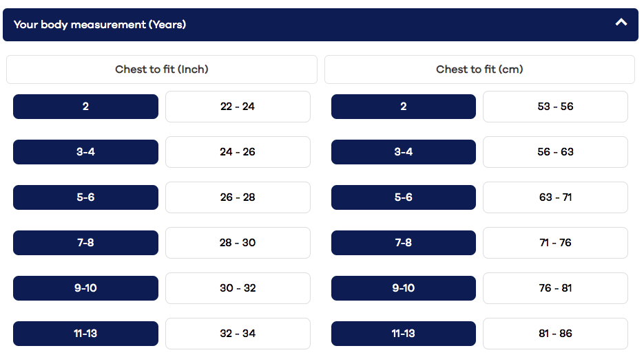644x357 pixels.
Task: Choose age 5-6 in the cm table
Action: pos(404,197)
